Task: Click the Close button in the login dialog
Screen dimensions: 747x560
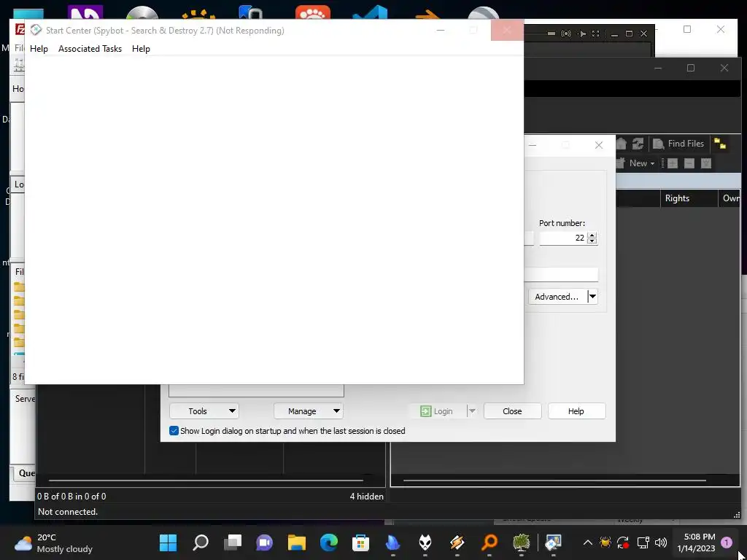Action: click(x=512, y=411)
